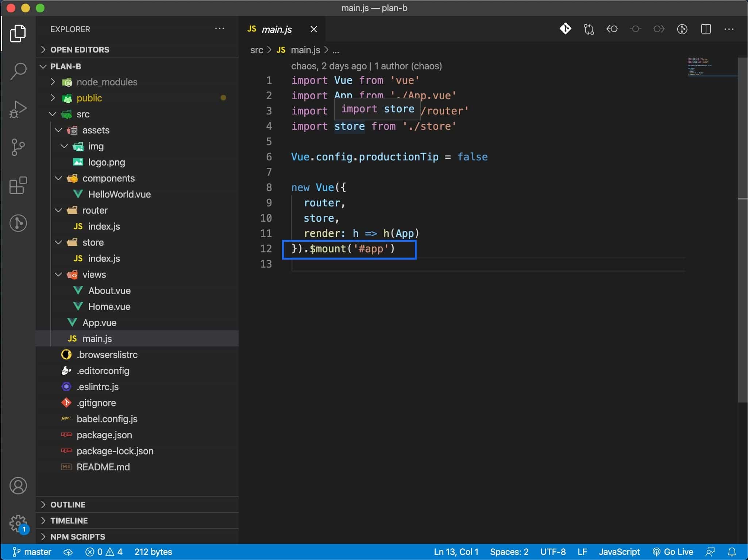This screenshot has width=748, height=560.
Task: Open the Extensions view icon
Action: click(18, 185)
